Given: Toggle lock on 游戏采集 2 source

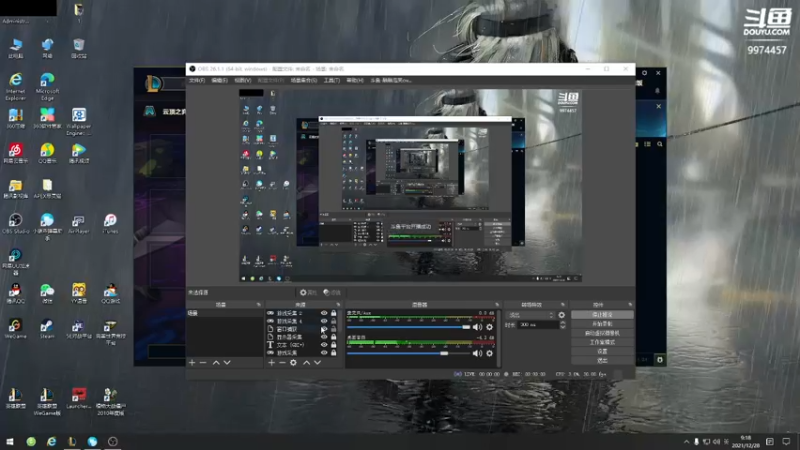Looking at the screenshot, I should 334,313.
